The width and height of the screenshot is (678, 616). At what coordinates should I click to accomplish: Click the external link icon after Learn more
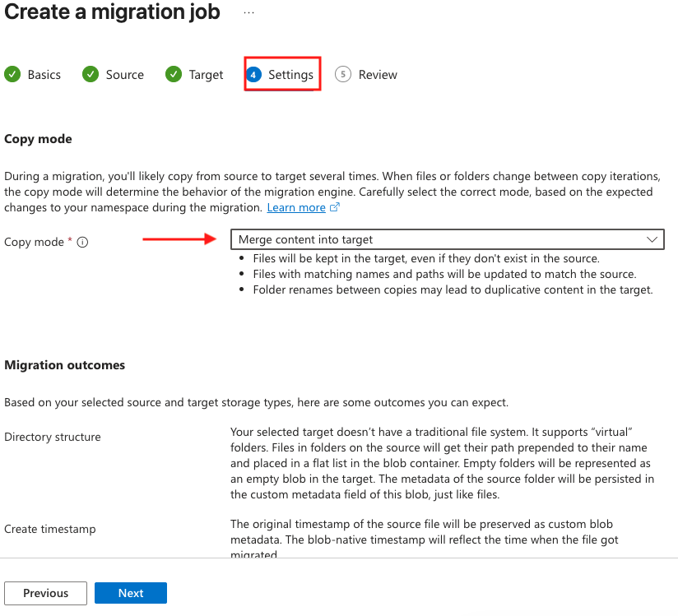point(334,208)
